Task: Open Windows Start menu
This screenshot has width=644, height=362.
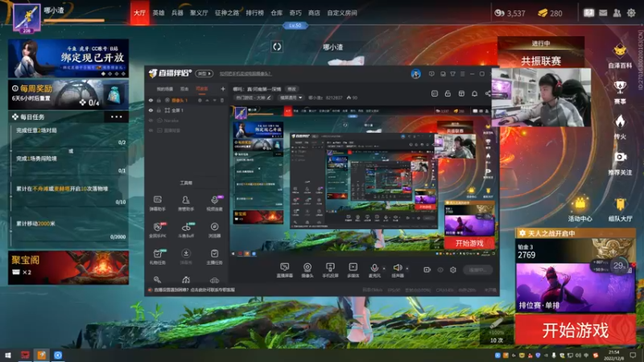Action: [x=8, y=355]
